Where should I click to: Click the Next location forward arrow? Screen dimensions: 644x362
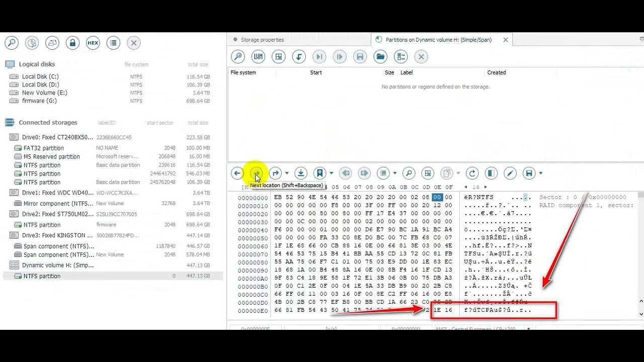[257, 173]
